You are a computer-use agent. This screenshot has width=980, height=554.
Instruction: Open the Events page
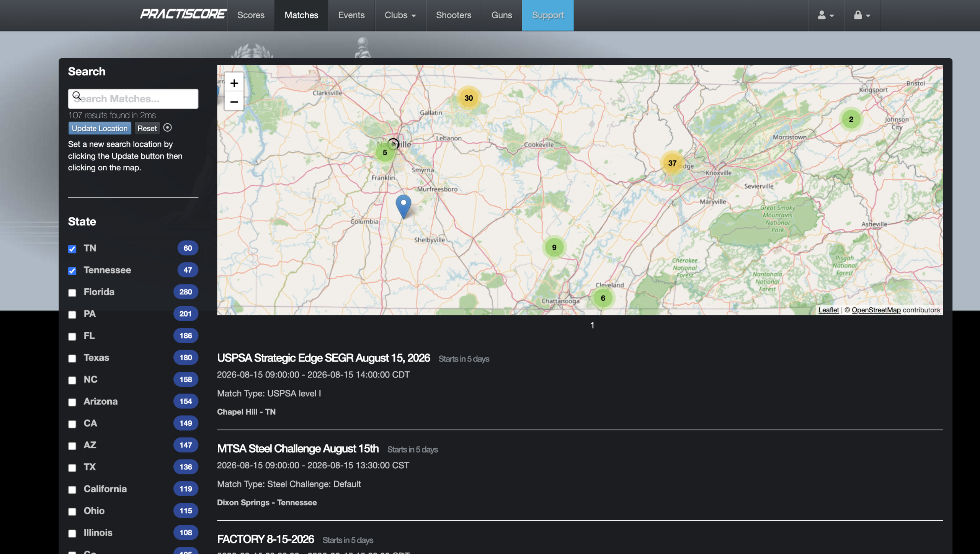click(x=351, y=15)
